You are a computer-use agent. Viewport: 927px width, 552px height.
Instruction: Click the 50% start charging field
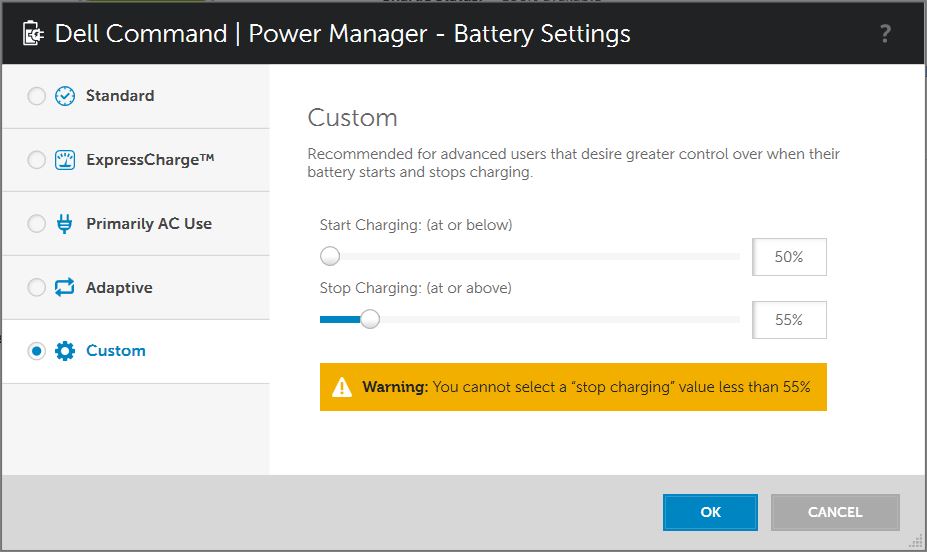click(789, 257)
